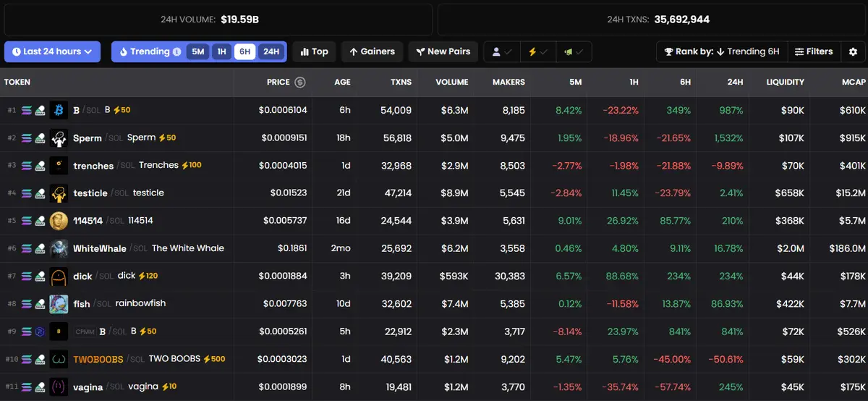This screenshot has width=868, height=401.
Task: Open the Rank by Trending 6H dropdown
Action: coord(721,51)
